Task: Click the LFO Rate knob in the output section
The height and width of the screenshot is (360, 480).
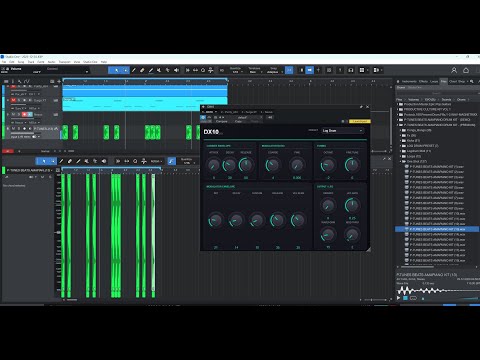Action: [x=352, y=205]
